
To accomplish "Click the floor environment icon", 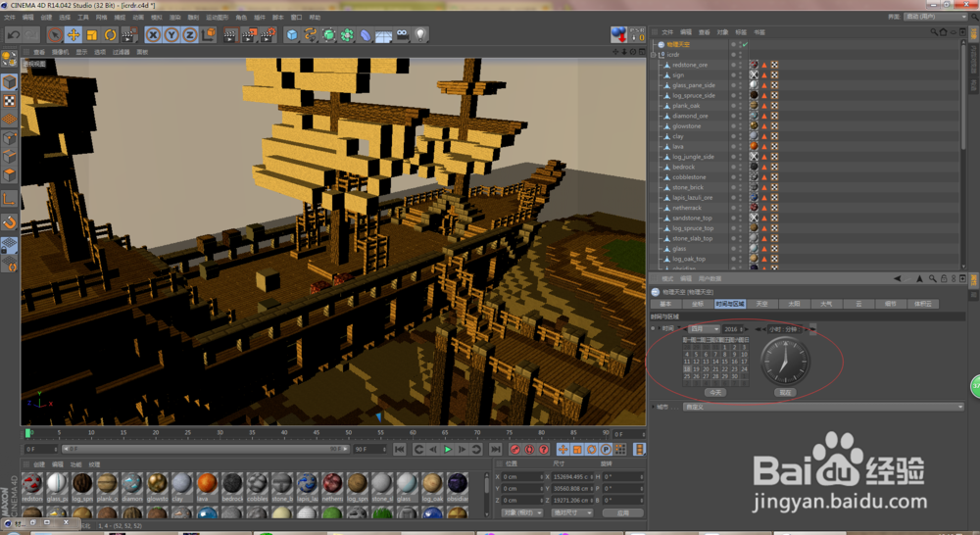I will [384, 35].
